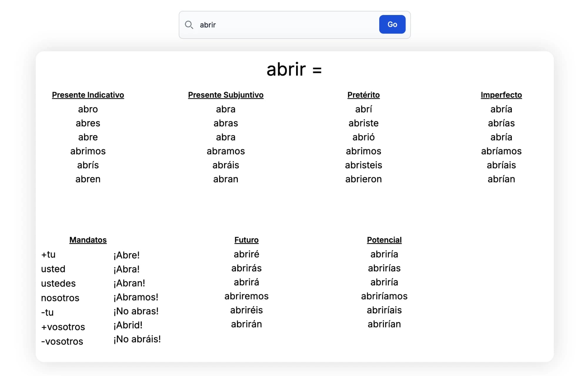588x376 pixels.
Task: Select the word "abrió"
Action: [364, 137]
